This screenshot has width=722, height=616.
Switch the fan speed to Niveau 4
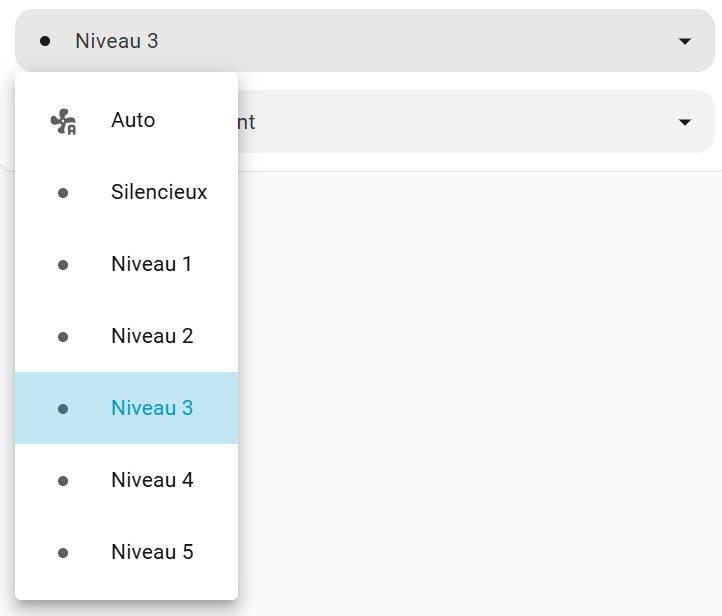click(x=152, y=481)
